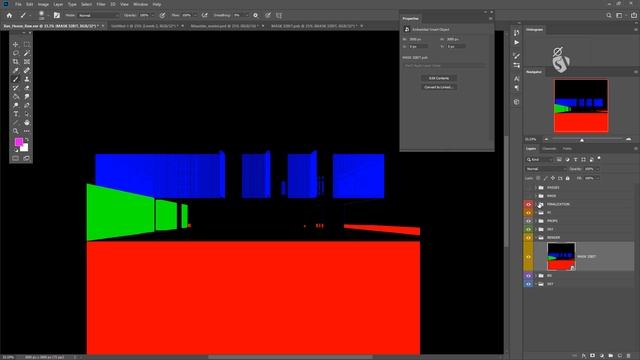Image resolution: width=640 pixels, height=360 pixels.
Task: Select the Zoom tool in the toolbox
Action: tap(16, 131)
